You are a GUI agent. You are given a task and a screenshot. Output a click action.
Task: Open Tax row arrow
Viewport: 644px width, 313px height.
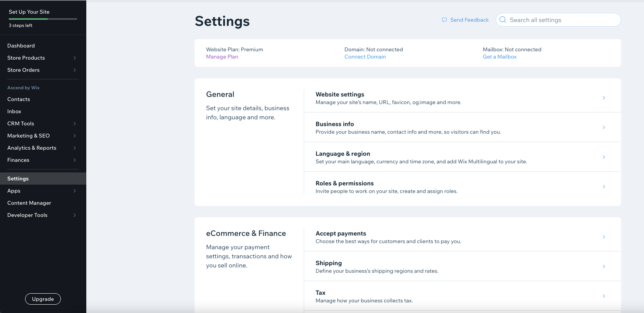(x=604, y=296)
